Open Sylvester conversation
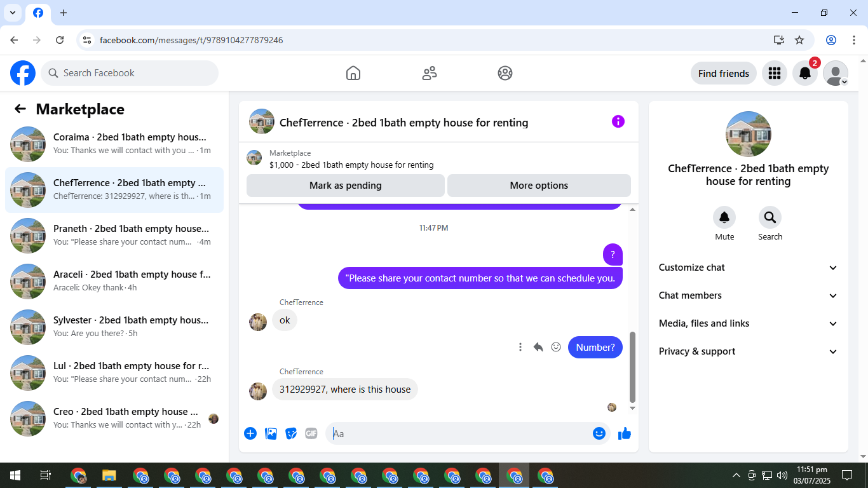The width and height of the screenshot is (868, 488). click(x=114, y=327)
